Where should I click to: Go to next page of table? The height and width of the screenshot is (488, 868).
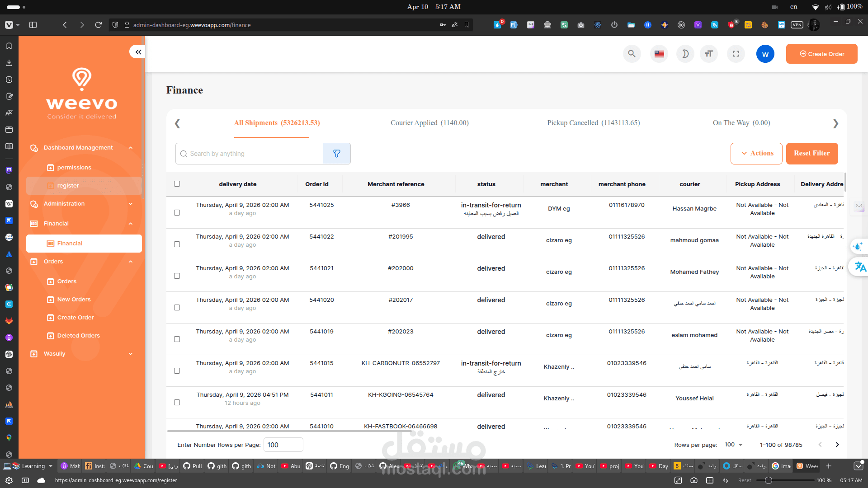[x=837, y=445]
